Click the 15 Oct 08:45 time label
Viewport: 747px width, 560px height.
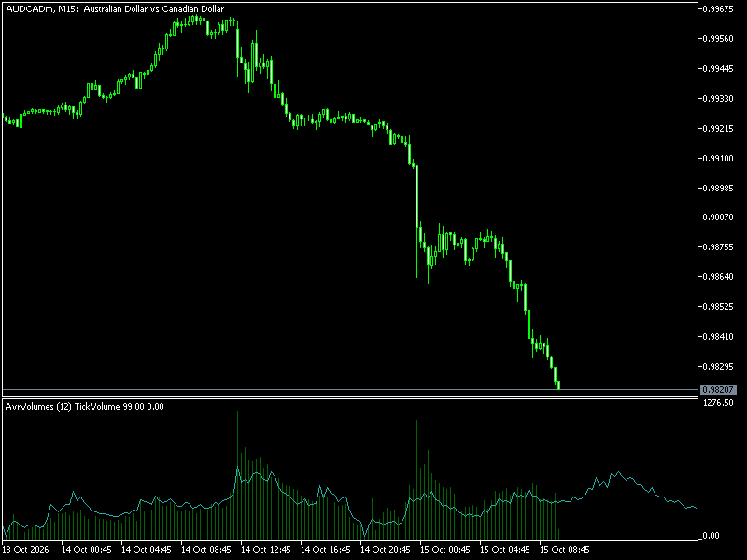pyautogui.click(x=565, y=550)
